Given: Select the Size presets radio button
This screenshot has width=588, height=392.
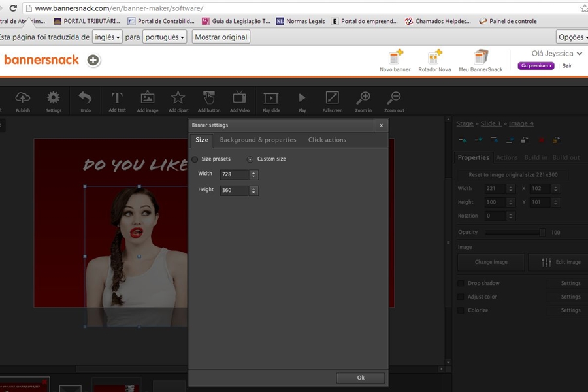Looking at the screenshot, I should click(x=195, y=159).
